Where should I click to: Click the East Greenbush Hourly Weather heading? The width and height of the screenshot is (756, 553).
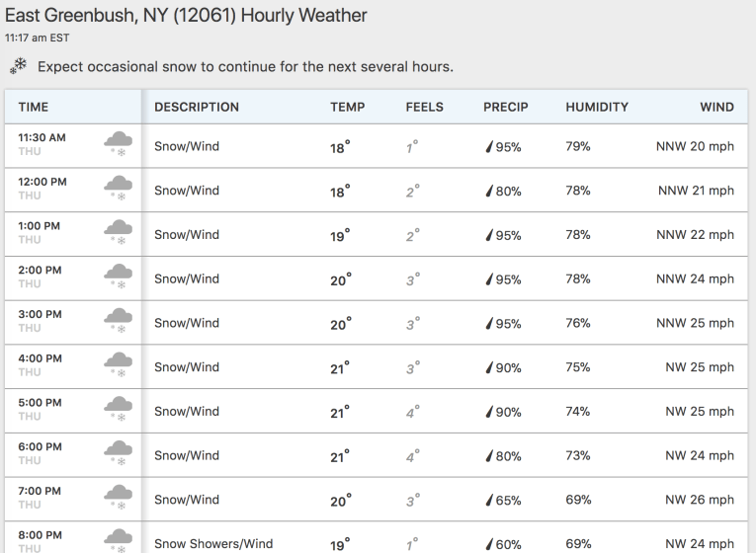coord(186,16)
